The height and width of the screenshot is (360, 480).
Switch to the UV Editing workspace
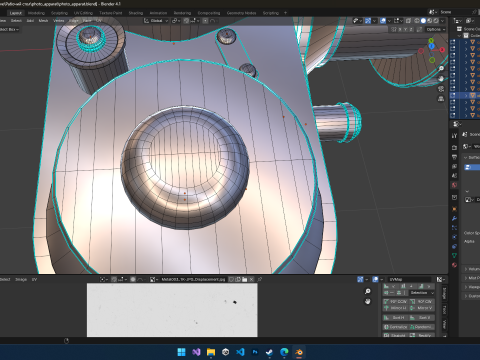tap(83, 13)
